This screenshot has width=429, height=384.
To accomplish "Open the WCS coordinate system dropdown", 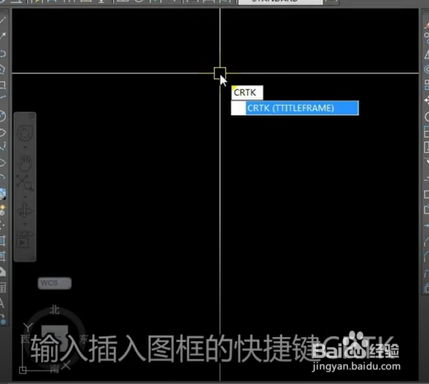I will [x=55, y=283].
